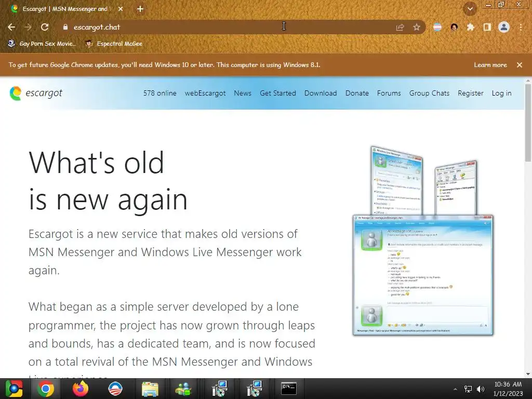This screenshot has height=399, width=532.
Task: Show hidden system tray icons
Action: coord(455,389)
